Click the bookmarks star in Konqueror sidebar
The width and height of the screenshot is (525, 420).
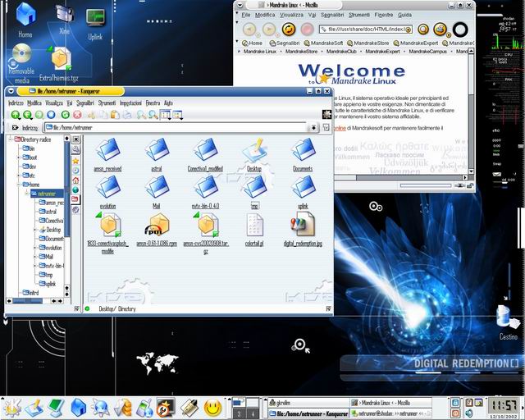pos(75,161)
